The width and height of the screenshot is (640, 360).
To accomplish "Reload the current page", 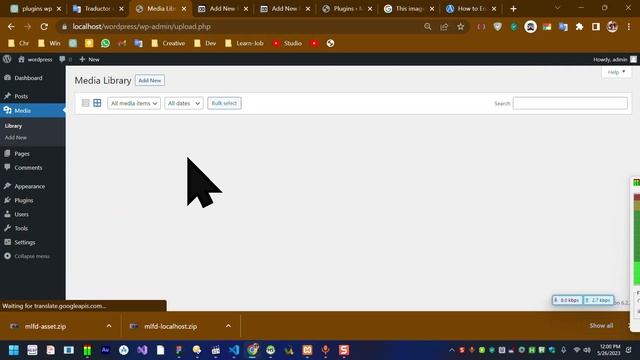I will 44,27.
